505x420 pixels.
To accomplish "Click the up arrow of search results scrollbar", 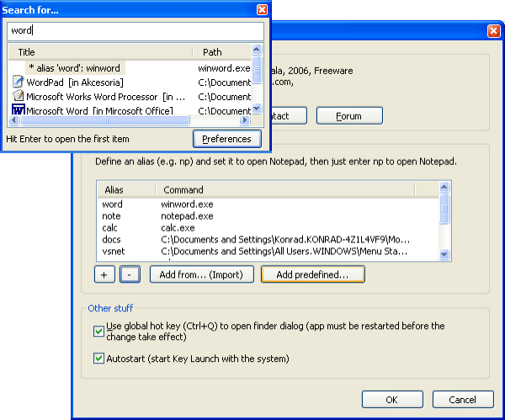I will tap(257, 50).
